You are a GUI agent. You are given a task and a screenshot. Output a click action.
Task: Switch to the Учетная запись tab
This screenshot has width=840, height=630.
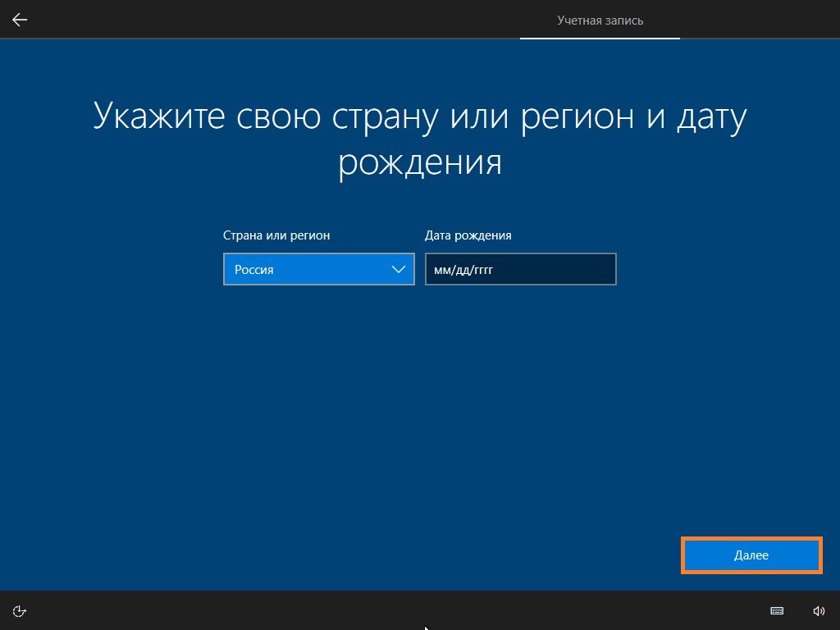point(600,21)
